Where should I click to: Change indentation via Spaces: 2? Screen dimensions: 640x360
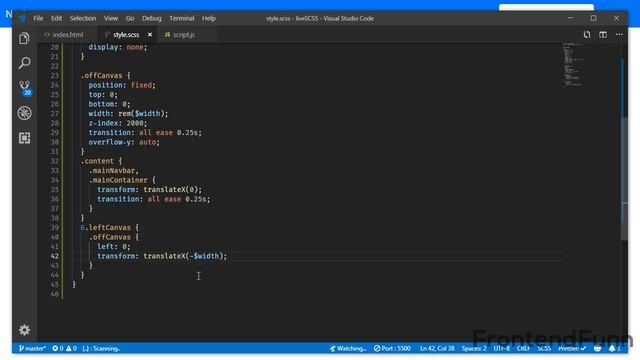point(474,348)
